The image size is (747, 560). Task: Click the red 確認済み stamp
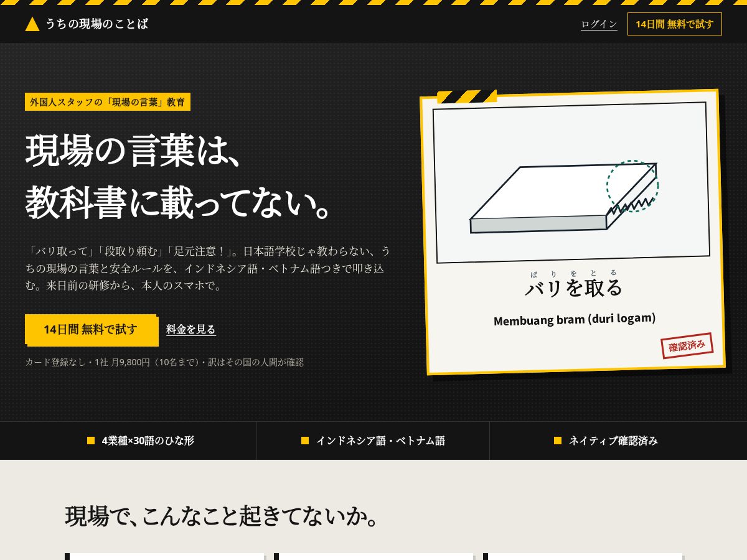(x=687, y=345)
